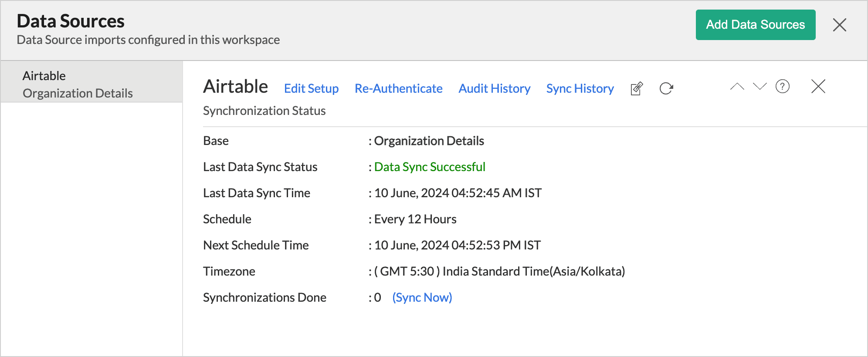
Task: Click the next schedule time '04:52:53 PM IST'
Action: (496, 245)
